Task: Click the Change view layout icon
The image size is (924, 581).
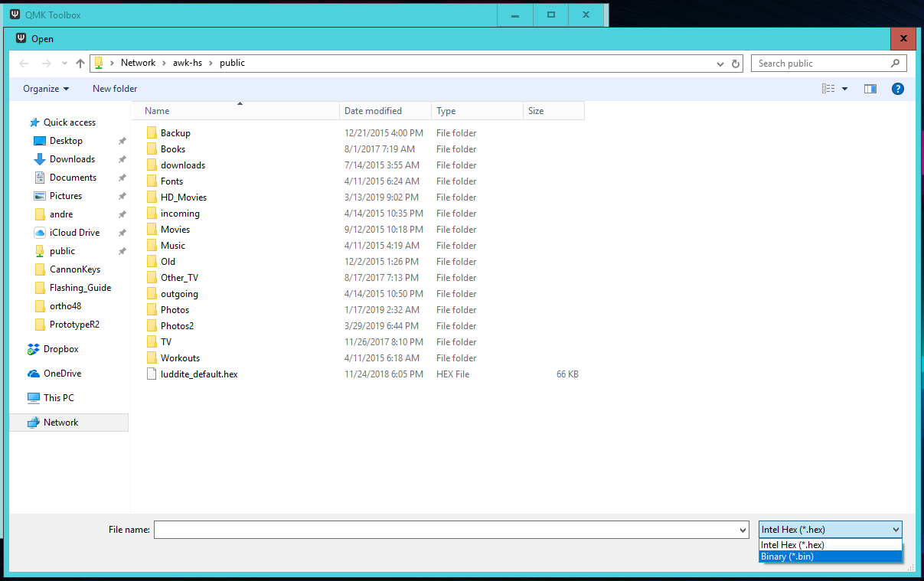Action: click(828, 89)
